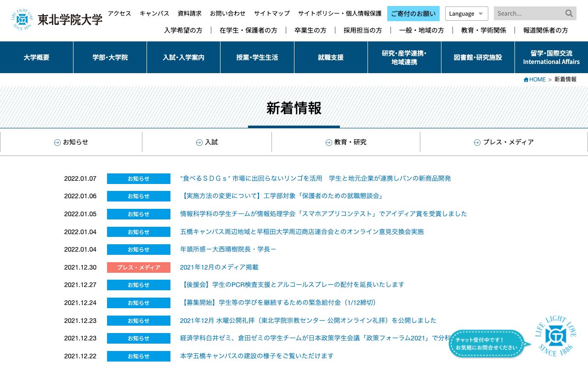588x368 pixels.
Task: Select the プレス・メディア category tab
Action: [504, 142]
